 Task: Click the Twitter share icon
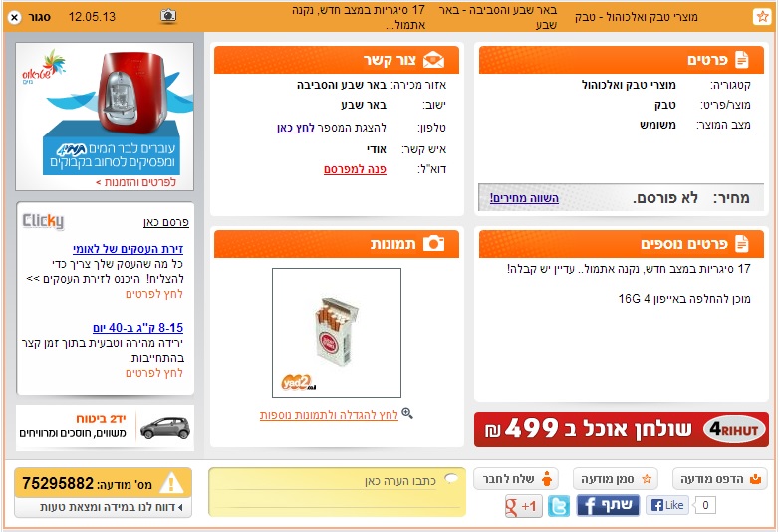pyautogui.click(x=559, y=506)
